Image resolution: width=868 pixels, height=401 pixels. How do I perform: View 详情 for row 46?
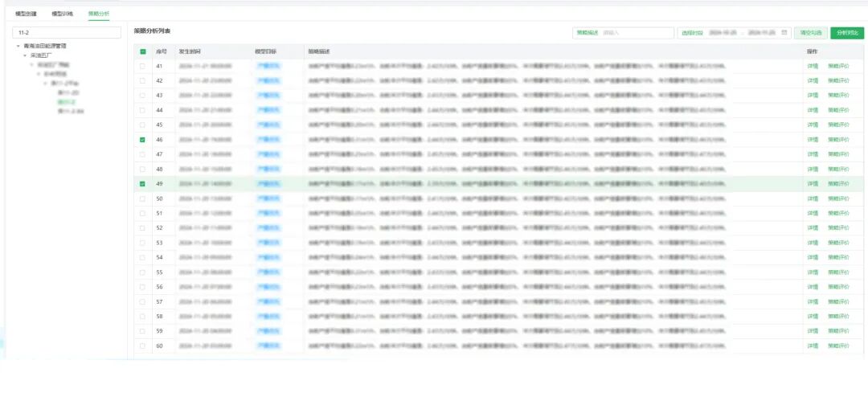(x=813, y=140)
